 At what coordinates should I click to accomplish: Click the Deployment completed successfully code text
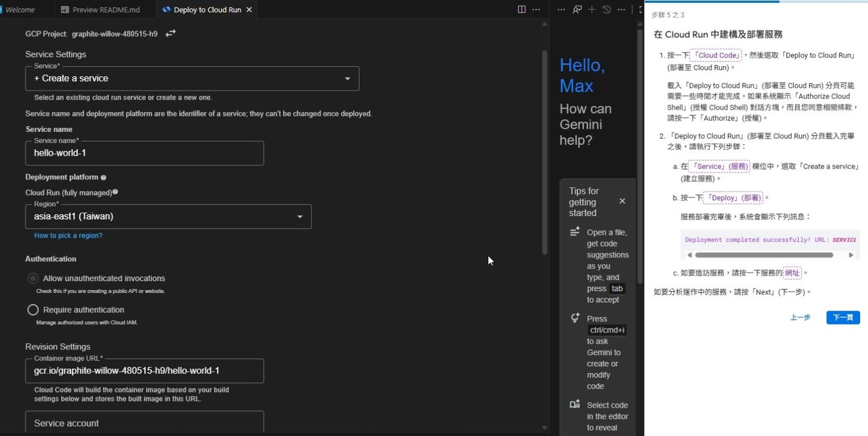click(x=770, y=240)
